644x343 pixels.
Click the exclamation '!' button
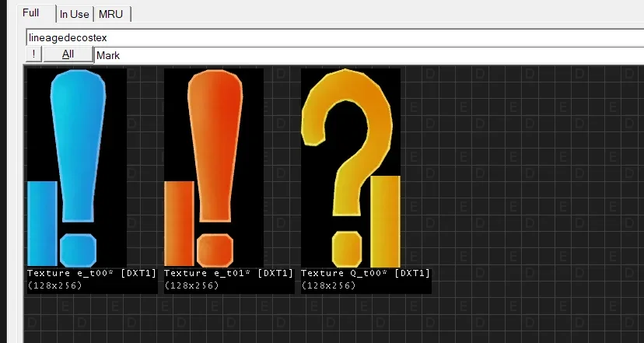coord(33,54)
